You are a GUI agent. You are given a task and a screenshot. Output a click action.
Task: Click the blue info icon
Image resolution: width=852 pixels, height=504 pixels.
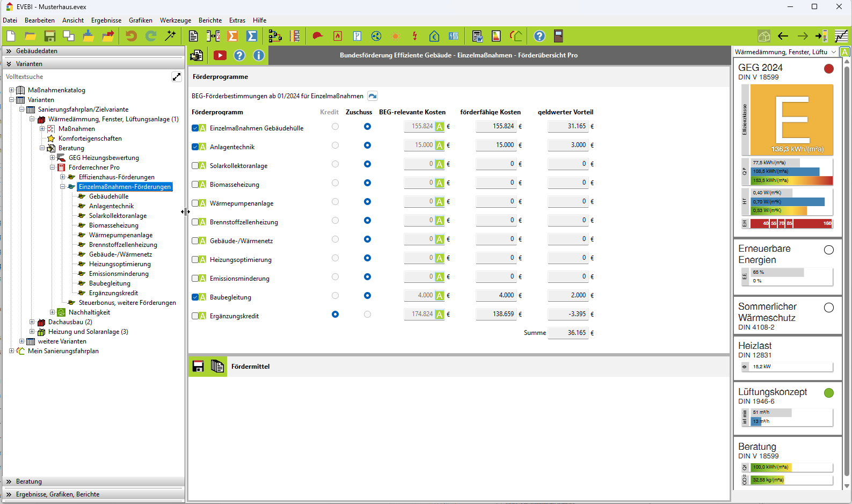259,55
